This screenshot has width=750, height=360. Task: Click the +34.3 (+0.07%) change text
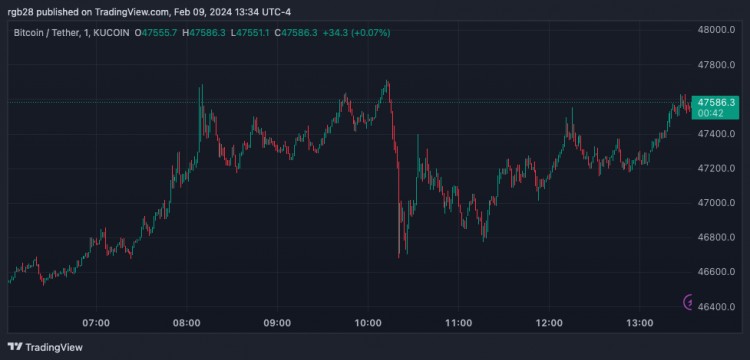[357, 33]
